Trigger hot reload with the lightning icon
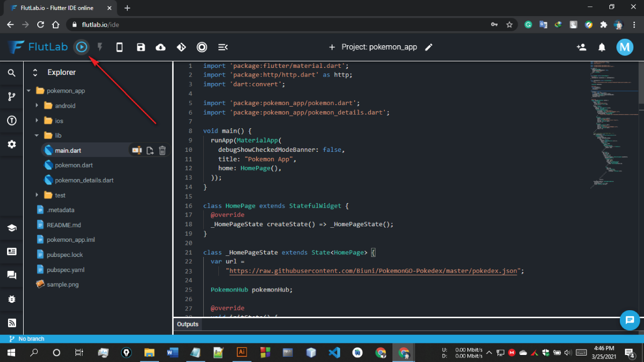Image resolution: width=644 pixels, height=362 pixels. 99,47
